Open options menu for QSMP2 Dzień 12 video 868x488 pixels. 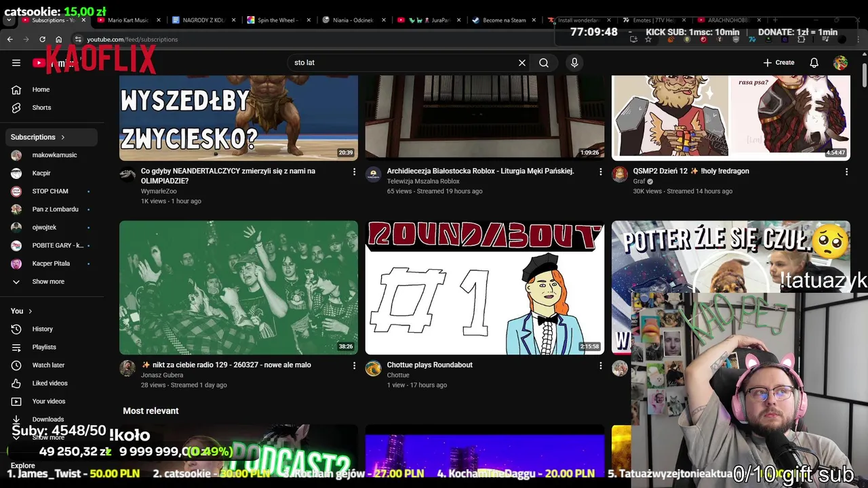(846, 172)
